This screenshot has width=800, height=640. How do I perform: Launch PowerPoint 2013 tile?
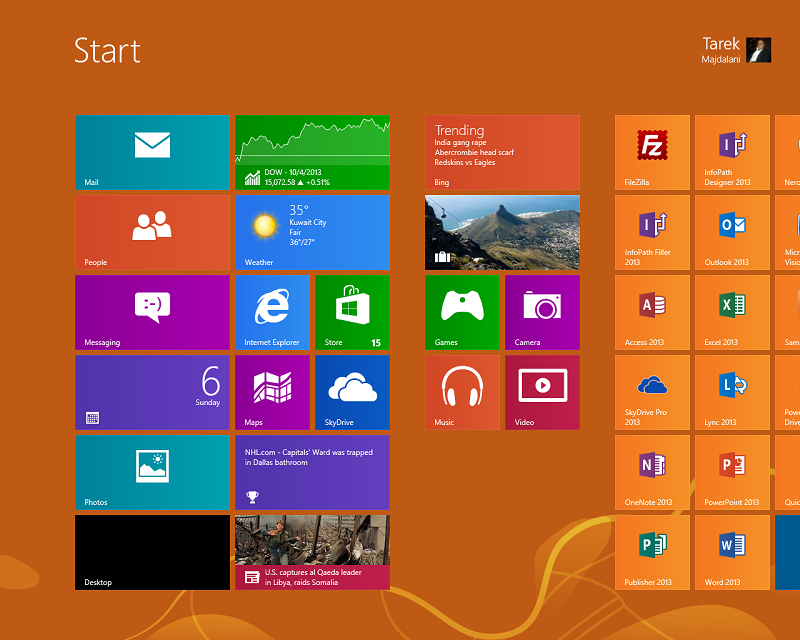[x=732, y=472]
